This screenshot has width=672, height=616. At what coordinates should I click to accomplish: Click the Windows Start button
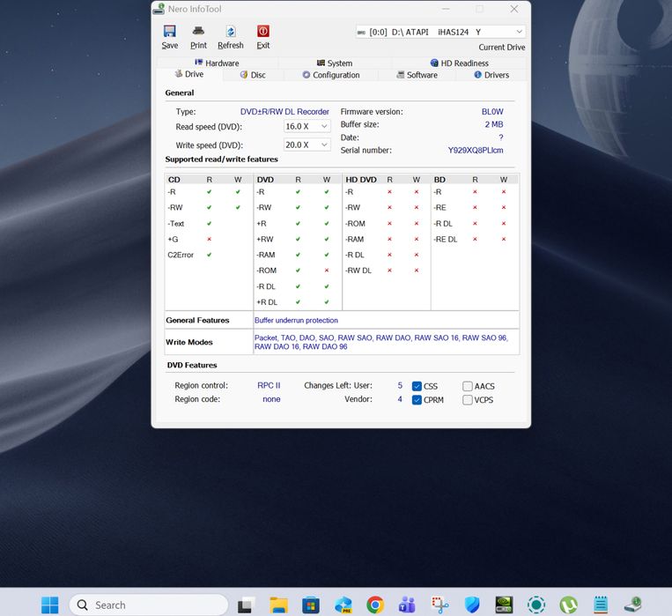pos(49,605)
